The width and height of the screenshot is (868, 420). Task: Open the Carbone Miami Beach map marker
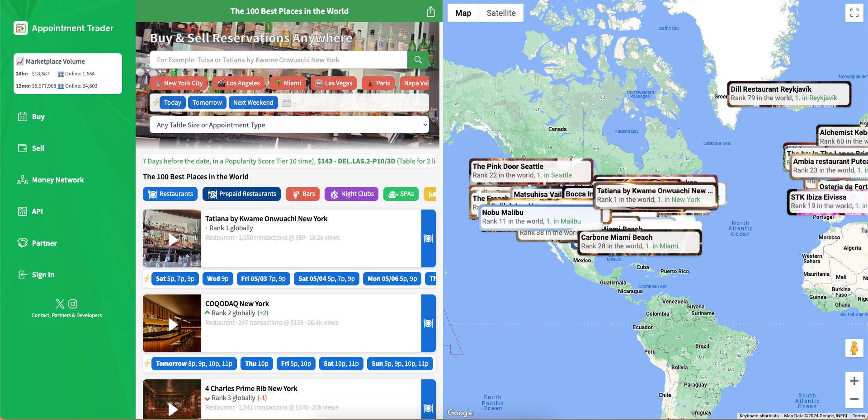pyautogui.click(x=639, y=242)
